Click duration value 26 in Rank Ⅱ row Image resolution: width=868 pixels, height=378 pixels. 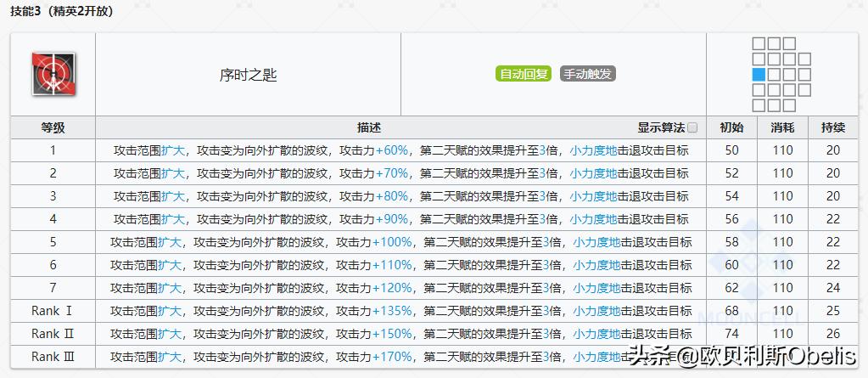coord(833,334)
